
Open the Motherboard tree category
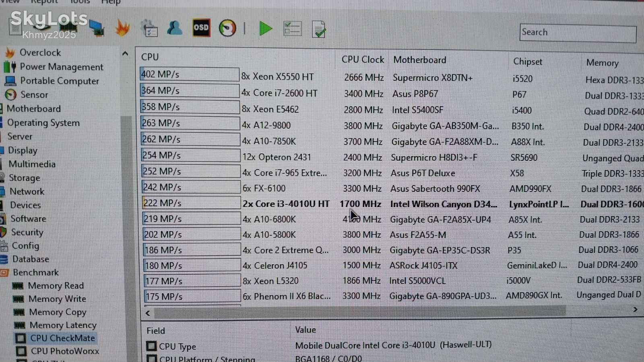[x=34, y=109]
